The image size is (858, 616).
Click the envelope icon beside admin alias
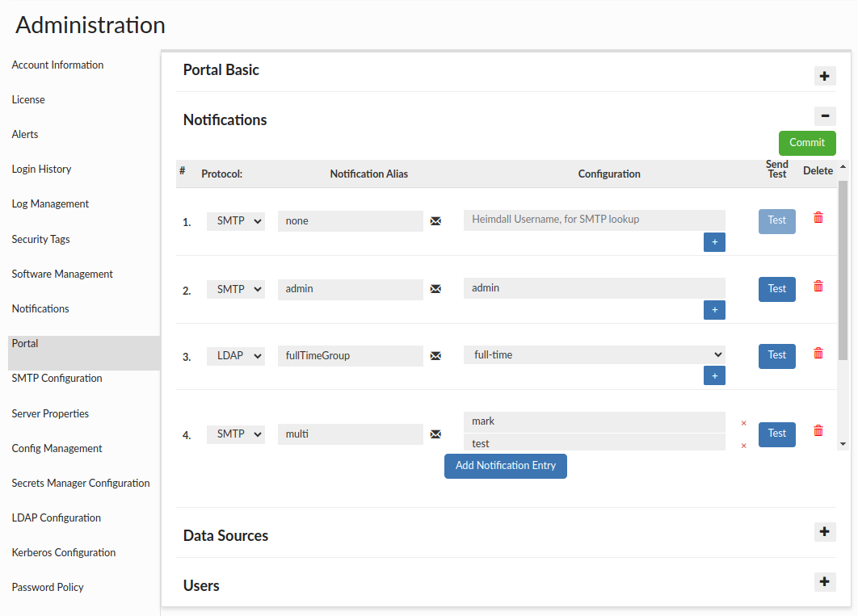pyautogui.click(x=435, y=289)
